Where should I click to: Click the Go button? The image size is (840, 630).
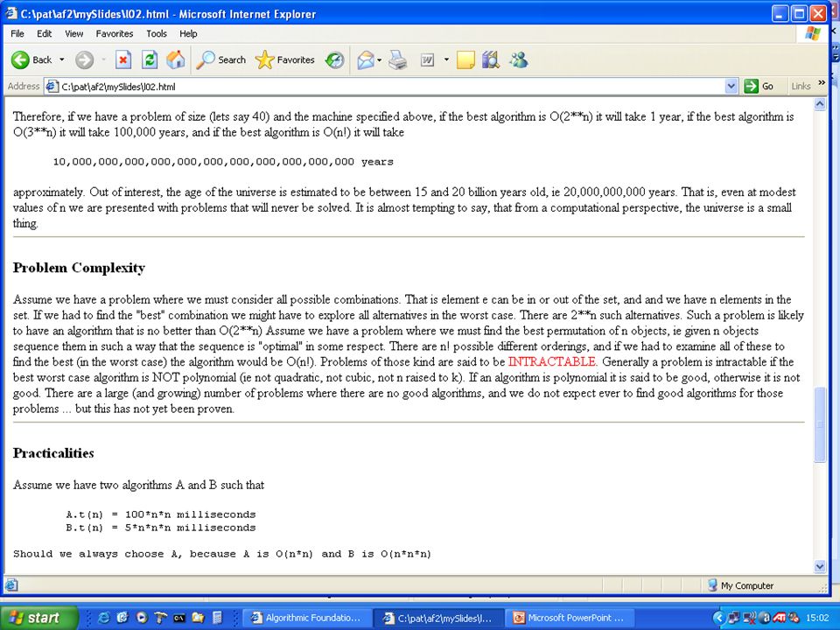(x=759, y=87)
